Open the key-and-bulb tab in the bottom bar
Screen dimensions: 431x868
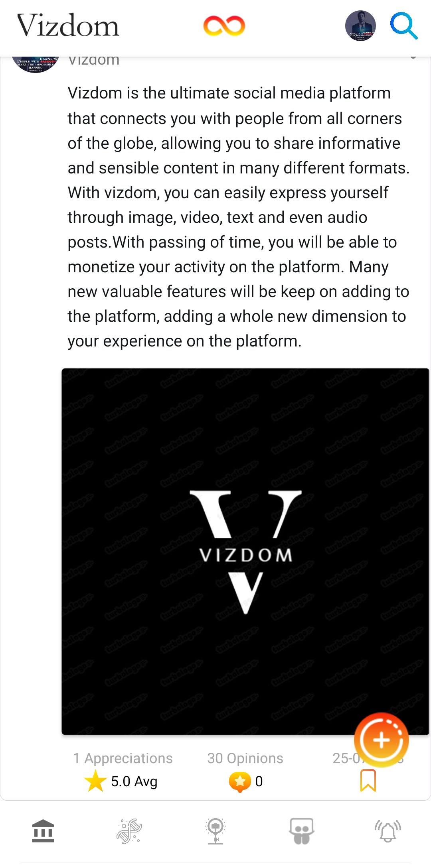tap(215, 831)
